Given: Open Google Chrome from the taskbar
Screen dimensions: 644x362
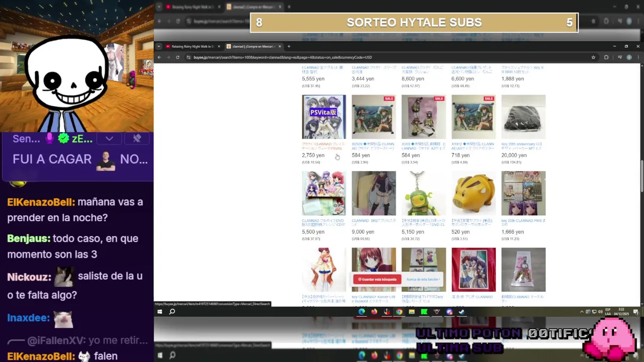Looking at the screenshot, I should click(399, 312).
